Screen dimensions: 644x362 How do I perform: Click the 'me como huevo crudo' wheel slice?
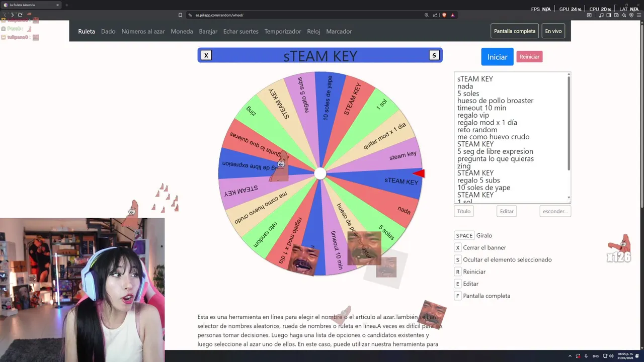261,207
